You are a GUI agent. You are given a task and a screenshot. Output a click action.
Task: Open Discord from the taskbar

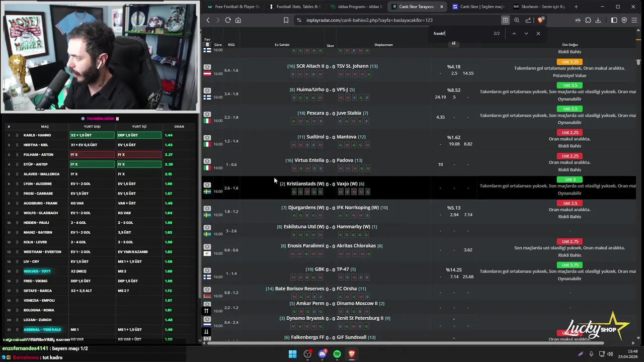[322, 354]
